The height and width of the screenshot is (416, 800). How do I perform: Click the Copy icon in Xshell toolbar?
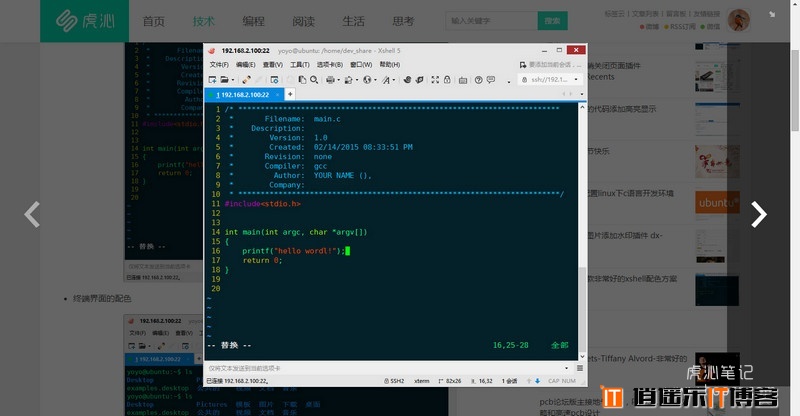[302, 80]
